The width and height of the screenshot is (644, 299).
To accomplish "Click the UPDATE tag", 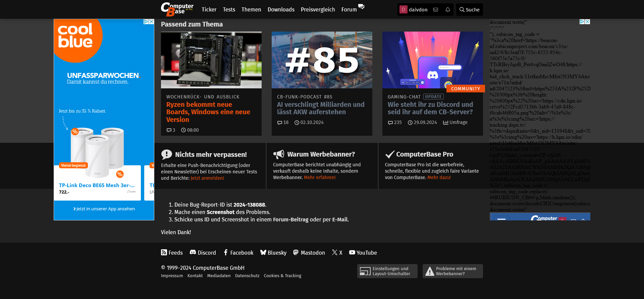I will pyautogui.click(x=433, y=97).
